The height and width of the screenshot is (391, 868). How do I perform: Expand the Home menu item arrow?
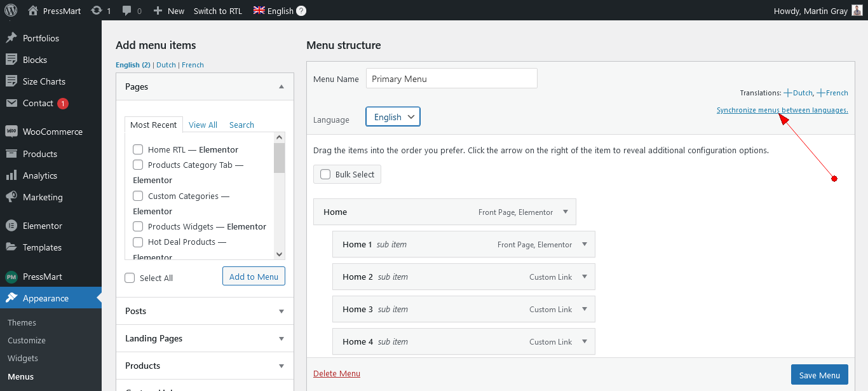[566, 212]
